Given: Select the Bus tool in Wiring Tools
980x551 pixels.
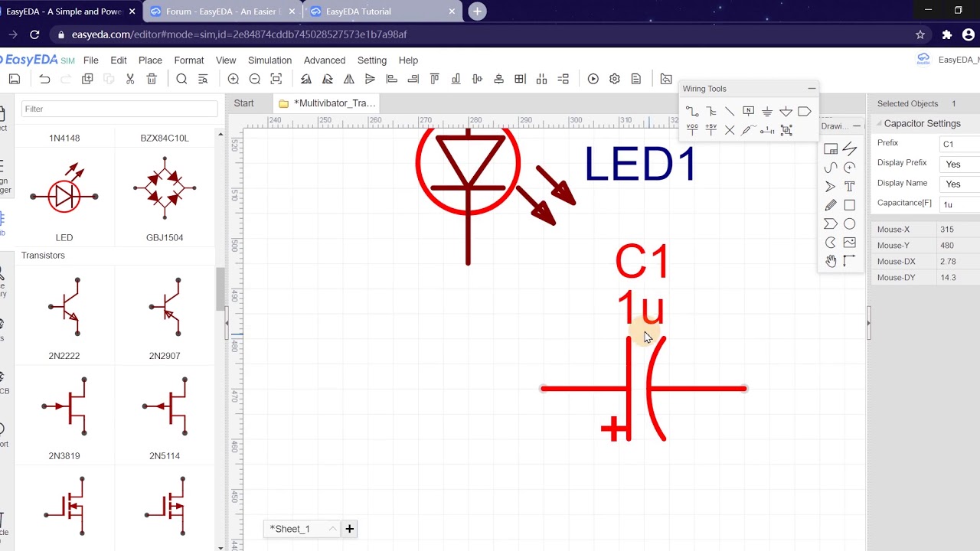Looking at the screenshot, I should (x=711, y=112).
